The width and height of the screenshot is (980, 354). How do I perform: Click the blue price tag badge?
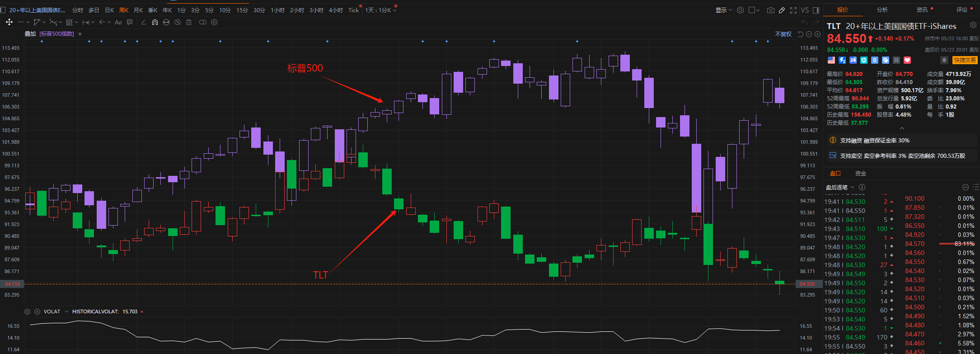886,60
